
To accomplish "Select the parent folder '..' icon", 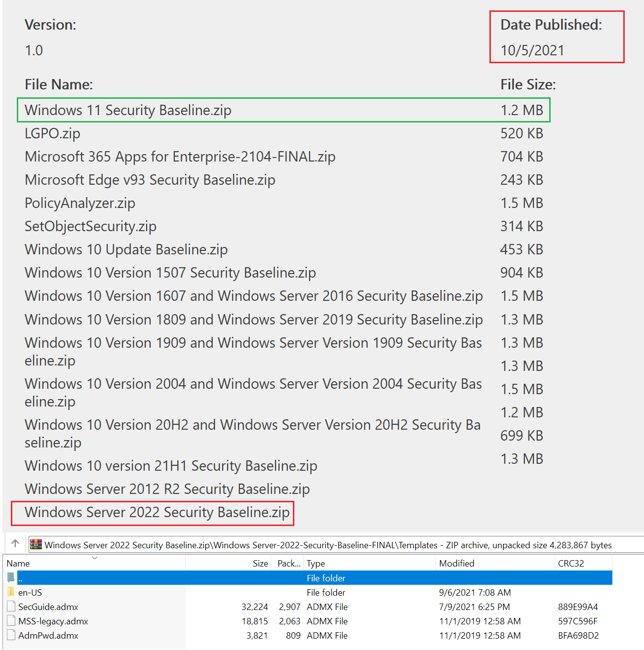I will 11,578.
